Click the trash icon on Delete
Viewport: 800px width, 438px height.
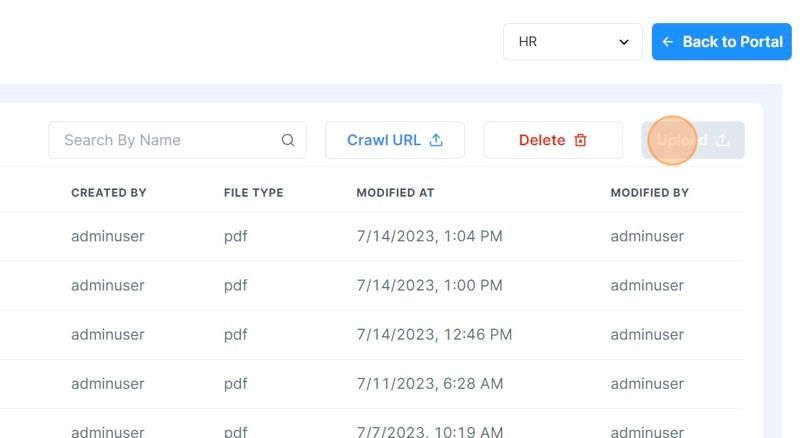pos(581,140)
